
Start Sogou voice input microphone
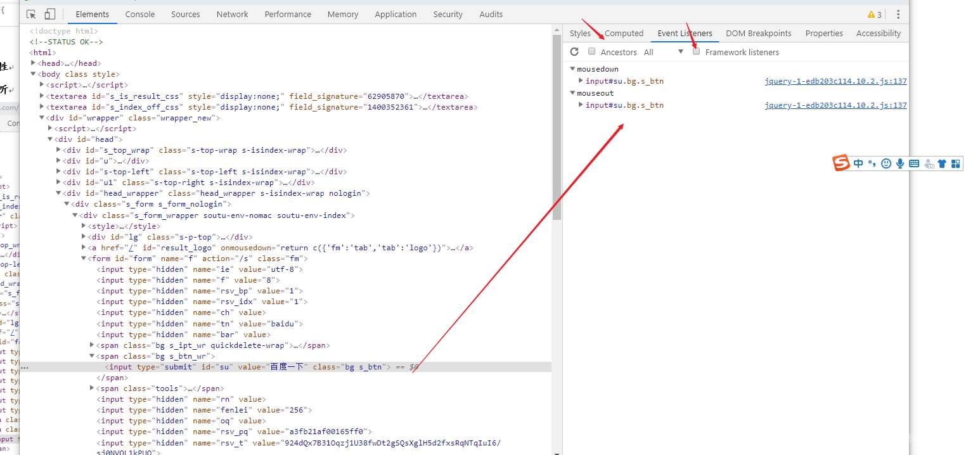pos(900,163)
